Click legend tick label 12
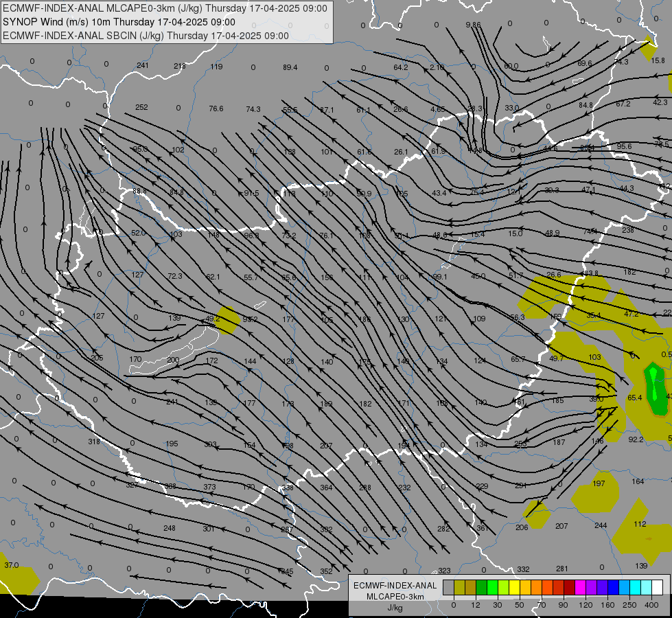The width and height of the screenshot is (672, 618). pyautogui.click(x=476, y=605)
